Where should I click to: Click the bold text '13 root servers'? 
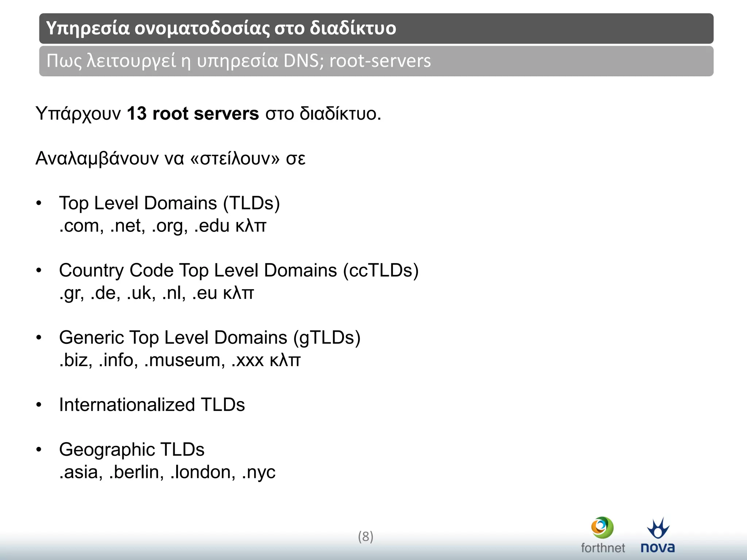193,113
